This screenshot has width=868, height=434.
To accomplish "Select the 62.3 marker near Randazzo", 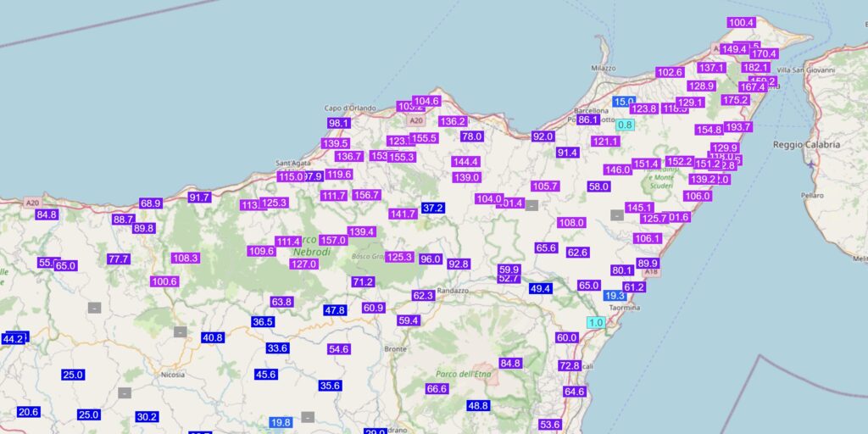I will (x=424, y=296).
